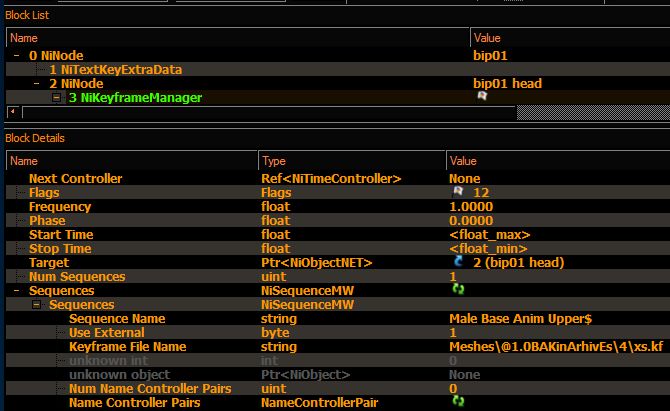Image resolution: width=670 pixels, height=411 pixels.
Task: Select the Keyframe File Name property name
Action: [127, 347]
